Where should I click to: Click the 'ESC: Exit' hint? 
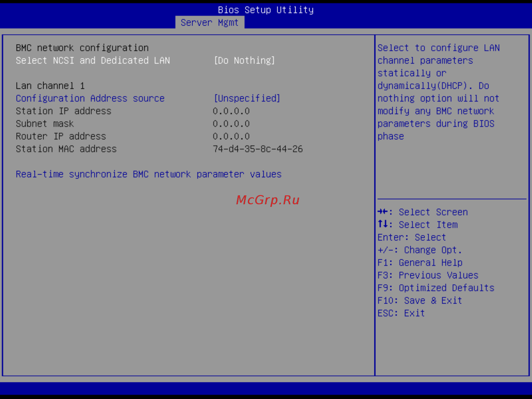[x=401, y=313]
